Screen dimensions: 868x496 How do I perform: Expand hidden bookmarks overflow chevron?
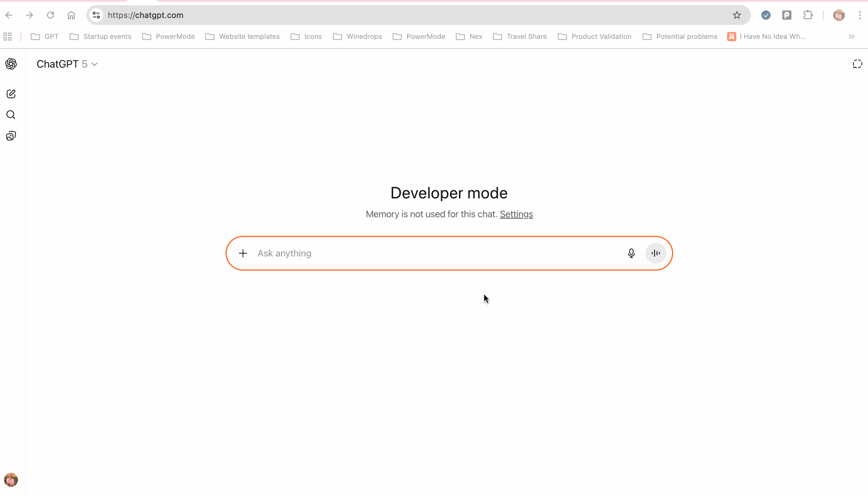852,37
